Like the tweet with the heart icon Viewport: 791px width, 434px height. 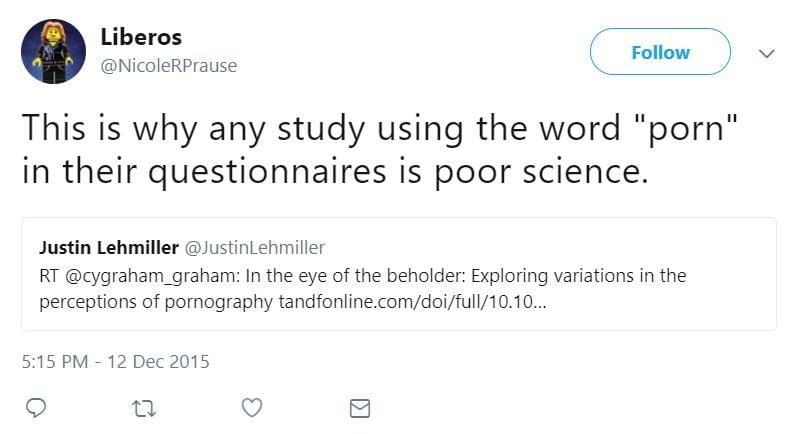(252, 408)
